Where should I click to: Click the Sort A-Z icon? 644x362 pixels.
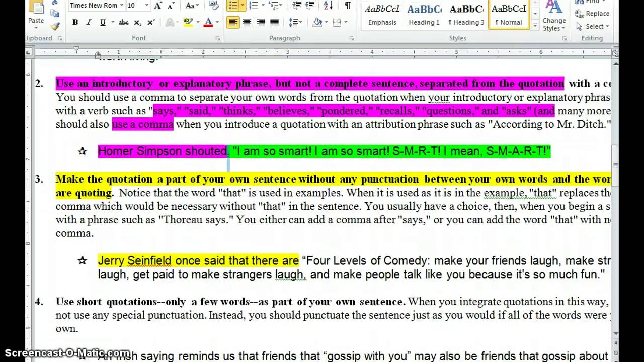coord(329,6)
